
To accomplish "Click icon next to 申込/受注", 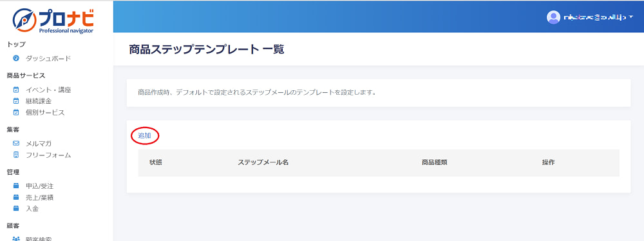I will pyautogui.click(x=16, y=186).
